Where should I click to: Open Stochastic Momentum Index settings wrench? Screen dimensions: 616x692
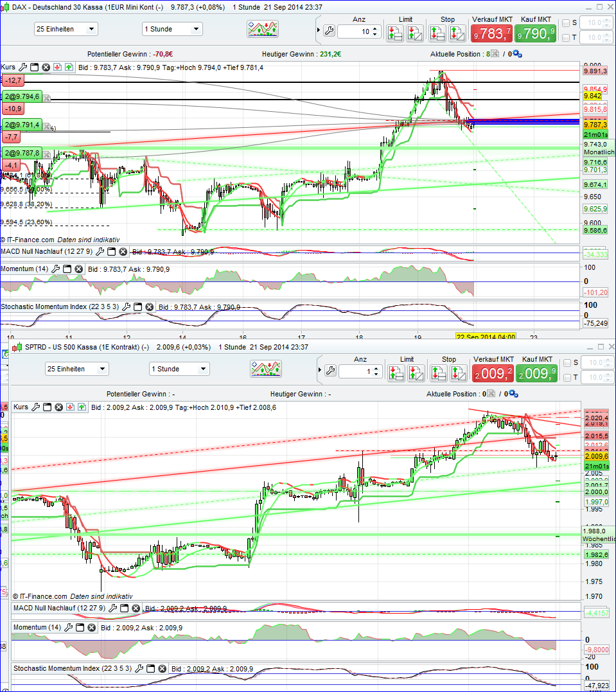click(127, 306)
